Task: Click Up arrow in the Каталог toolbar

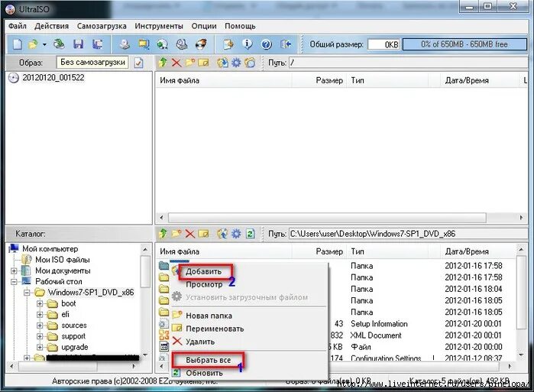Action: pyautogui.click(x=163, y=234)
